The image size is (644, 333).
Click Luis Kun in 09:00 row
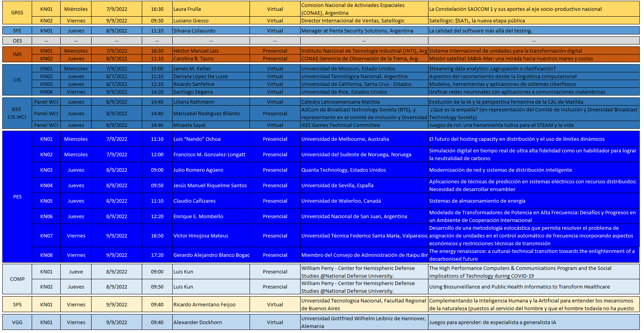pyautogui.click(x=183, y=272)
